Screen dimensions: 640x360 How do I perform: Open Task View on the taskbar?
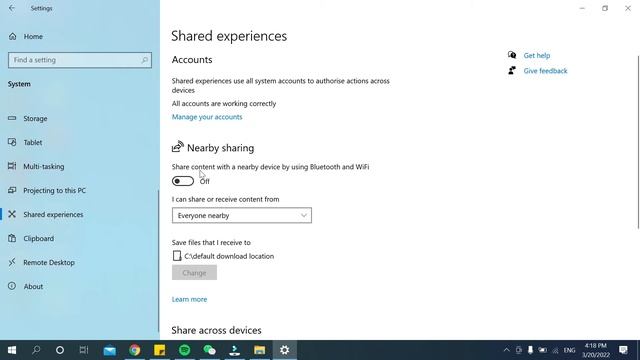[x=84, y=350]
